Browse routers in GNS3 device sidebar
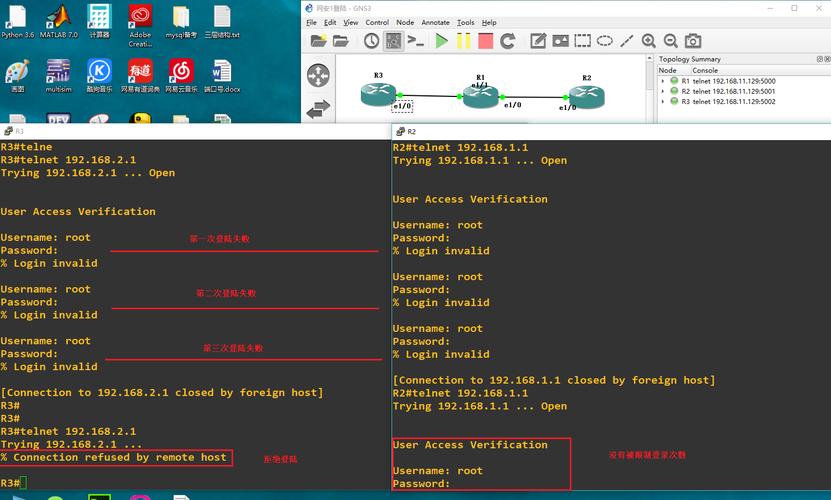 [318, 75]
